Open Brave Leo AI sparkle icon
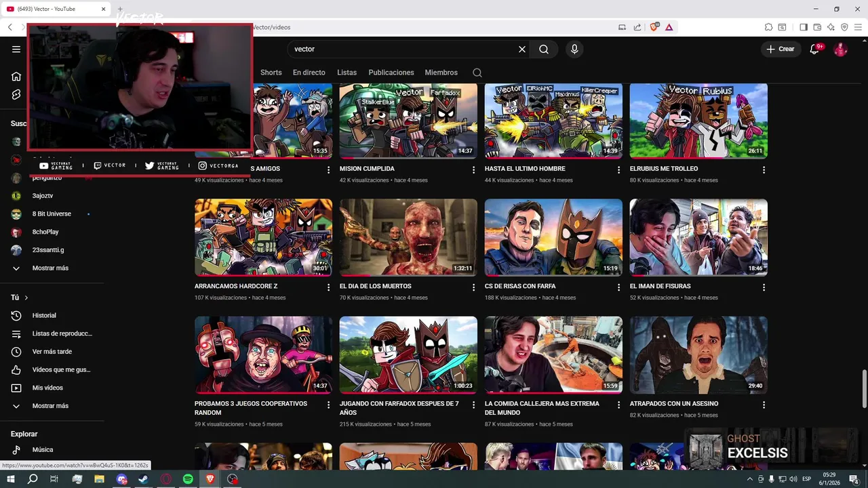 (x=831, y=27)
